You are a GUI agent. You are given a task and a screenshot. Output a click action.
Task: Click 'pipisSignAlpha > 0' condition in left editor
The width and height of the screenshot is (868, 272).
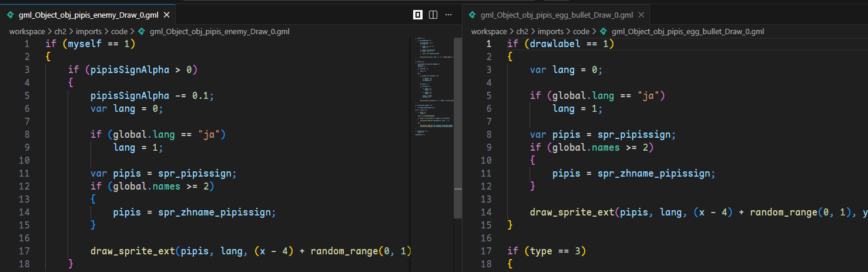tap(140, 70)
